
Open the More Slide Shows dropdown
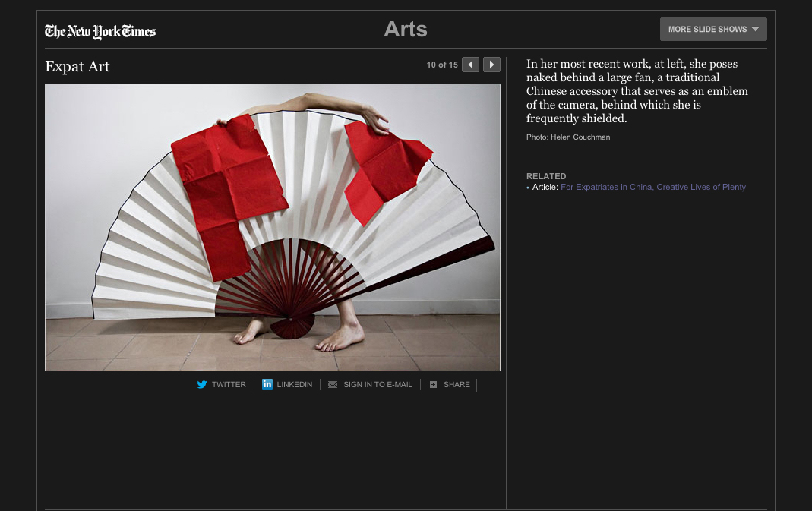pyautogui.click(x=707, y=30)
